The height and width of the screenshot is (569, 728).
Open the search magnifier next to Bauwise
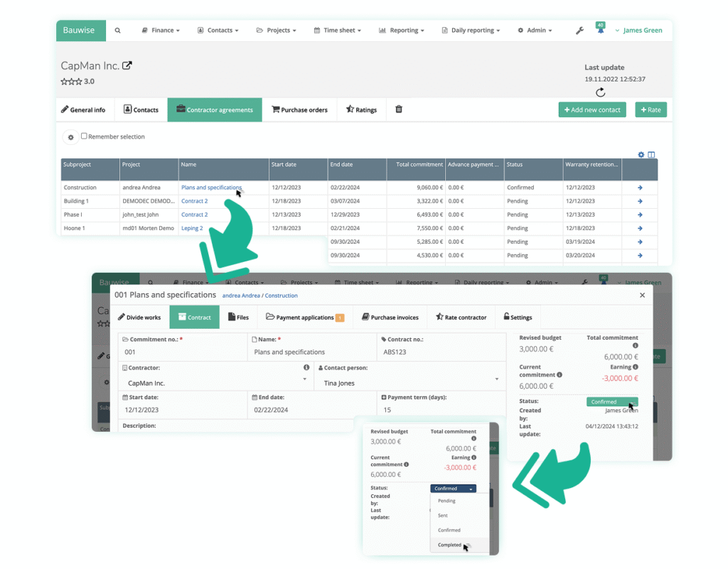coord(117,31)
